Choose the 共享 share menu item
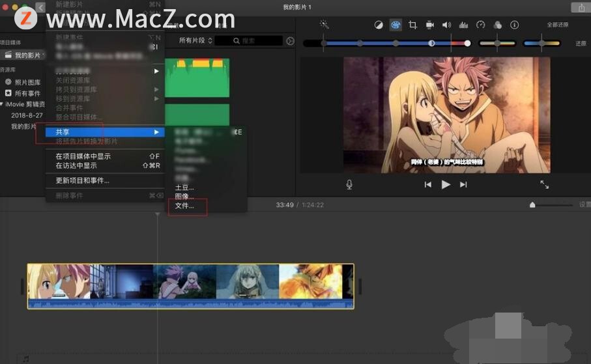The image size is (591, 364). [105, 132]
